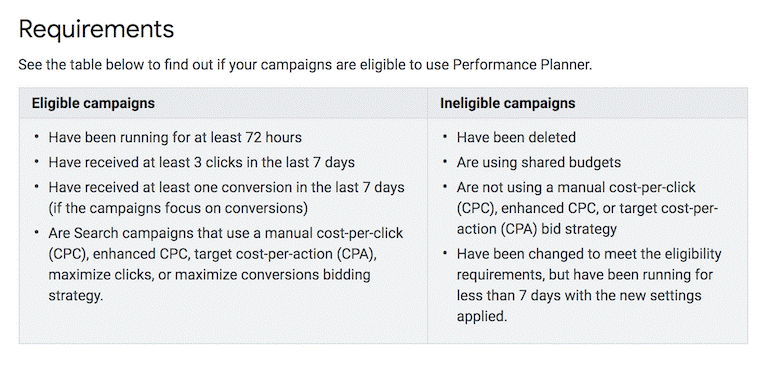Click the "(CPC), enhanced CPC, target cost-per-action" line

[x=213, y=254]
